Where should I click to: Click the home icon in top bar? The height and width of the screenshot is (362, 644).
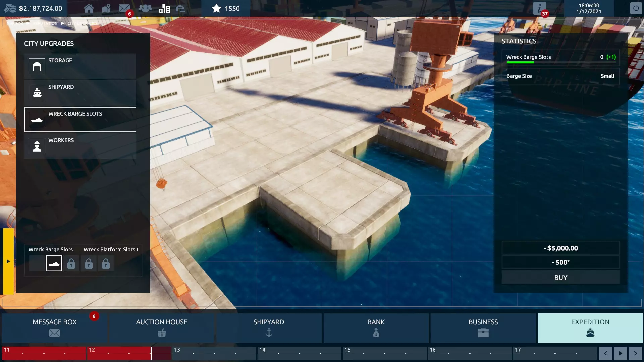[89, 8]
